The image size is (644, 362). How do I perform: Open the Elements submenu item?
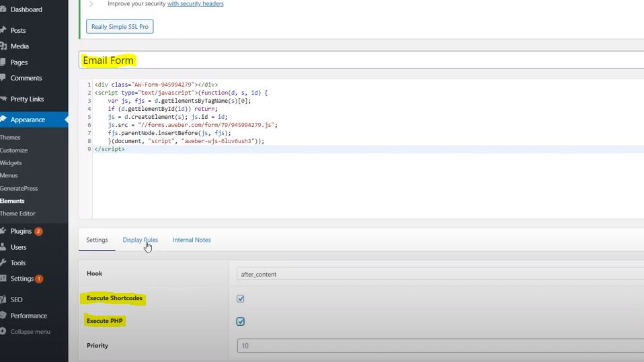[x=12, y=201]
